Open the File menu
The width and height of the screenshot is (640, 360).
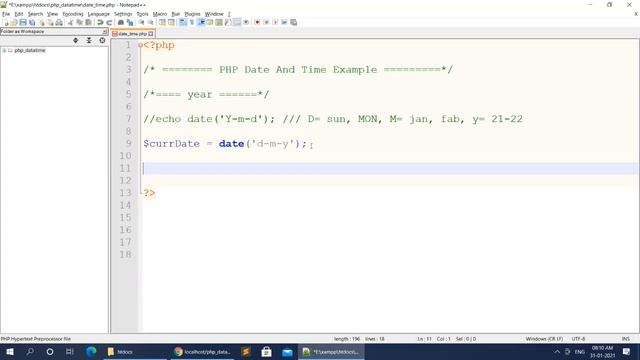click(x=6, y=14)
